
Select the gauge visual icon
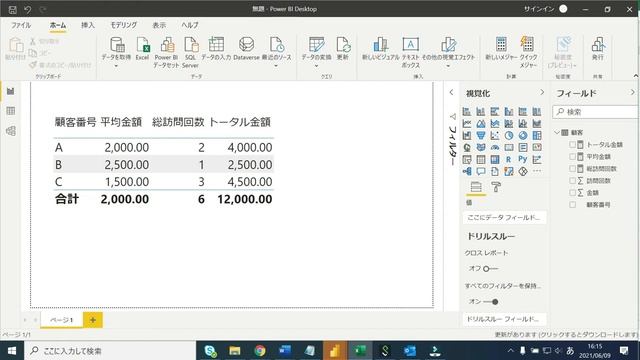pos(495,147)
